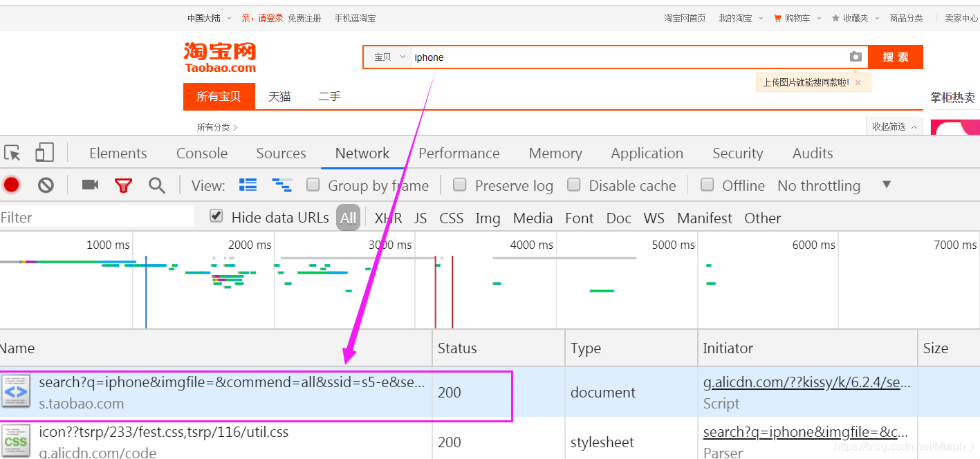Filter requests by Img type

point(488,218)
